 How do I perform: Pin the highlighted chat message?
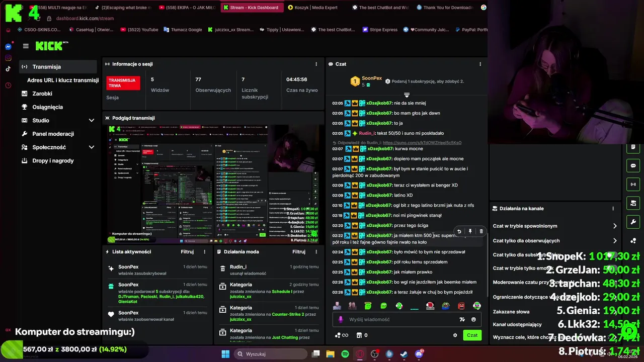(470, 232)
